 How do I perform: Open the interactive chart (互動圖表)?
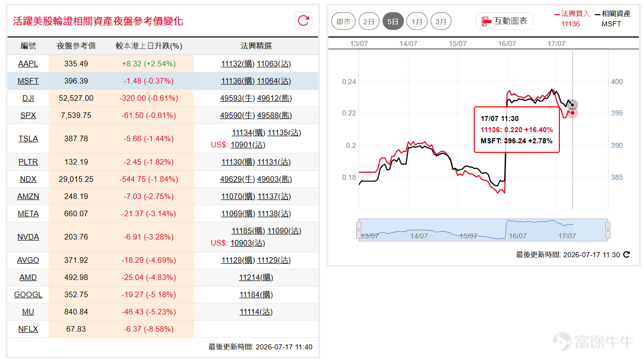tap(505, 21)
